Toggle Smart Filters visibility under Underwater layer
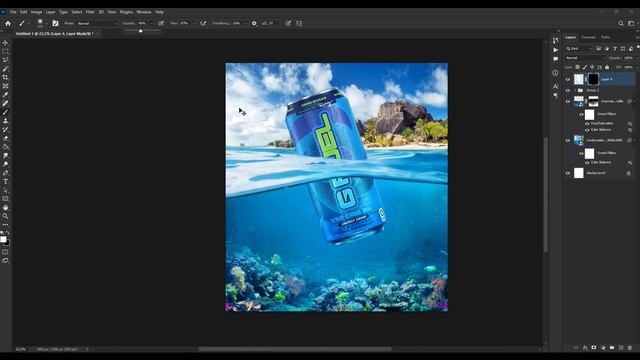 pyautogui.click(x=581, y=153)
